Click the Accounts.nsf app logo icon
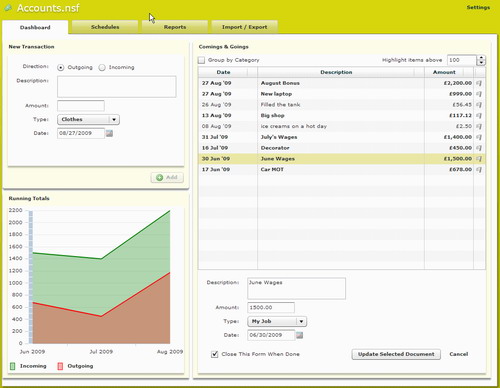500x388 pixels. [x=7, y=8]
